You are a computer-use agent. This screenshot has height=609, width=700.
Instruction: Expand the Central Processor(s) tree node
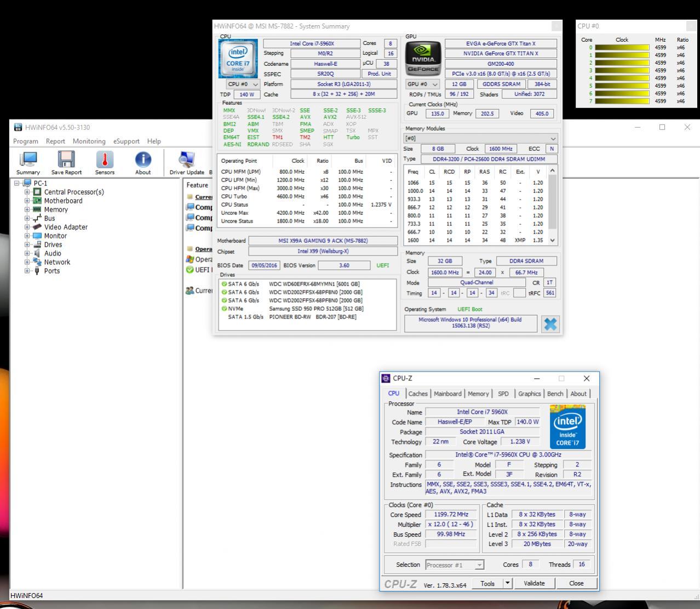(x=27, y=192)
